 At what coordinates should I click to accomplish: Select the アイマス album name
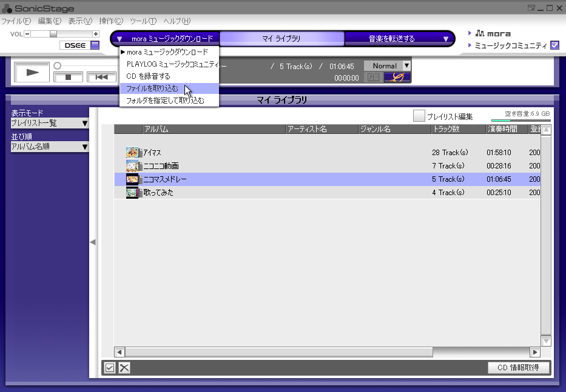click(152, 153)
